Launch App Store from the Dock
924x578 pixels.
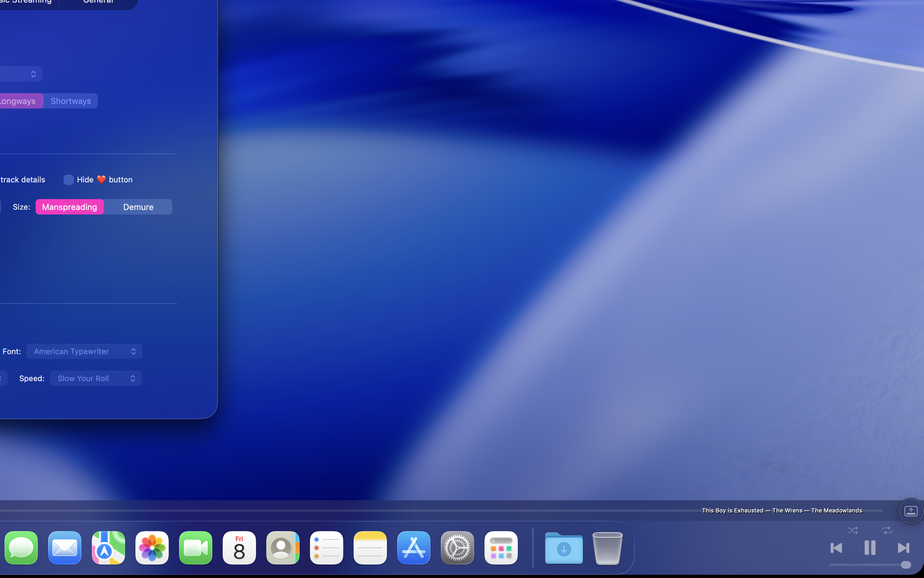pyautogui.click(x=414, y=548)
